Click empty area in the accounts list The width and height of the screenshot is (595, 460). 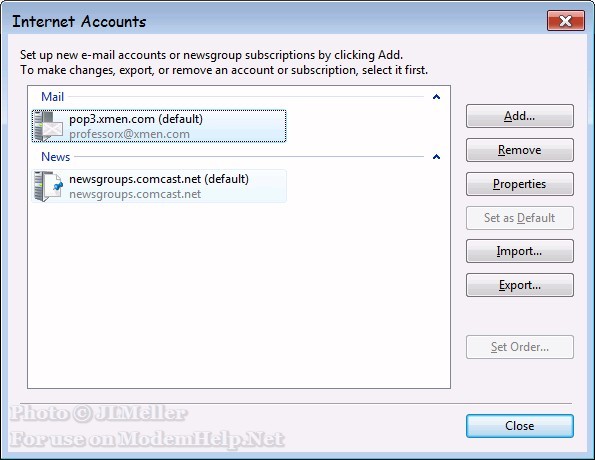coord(239,296)
